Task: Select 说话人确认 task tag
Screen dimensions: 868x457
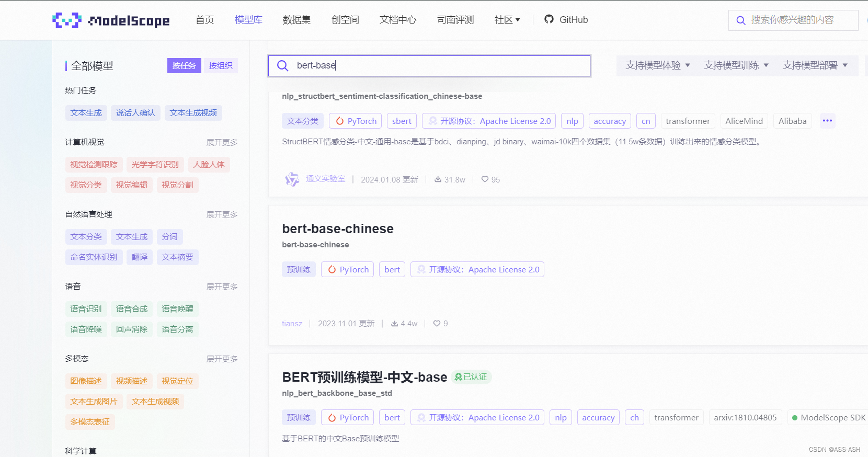Action: (135, 113)
